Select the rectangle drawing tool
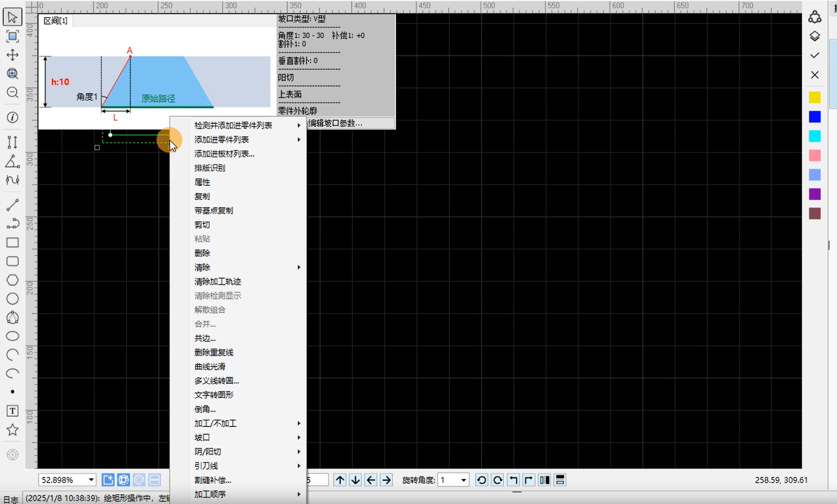Viewport: 837px width, 504px height. pyautogui.click(x=13, y=243)
